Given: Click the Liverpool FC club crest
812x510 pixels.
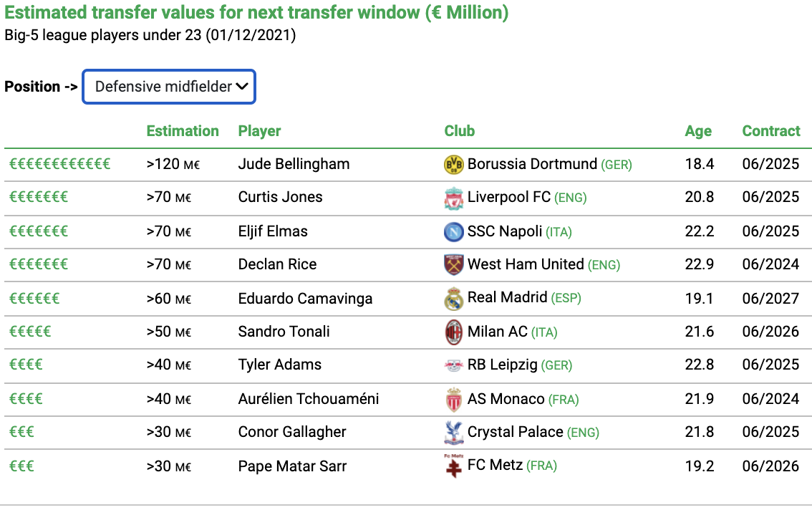Looking at the screenshot, I should tap(454, 198).
